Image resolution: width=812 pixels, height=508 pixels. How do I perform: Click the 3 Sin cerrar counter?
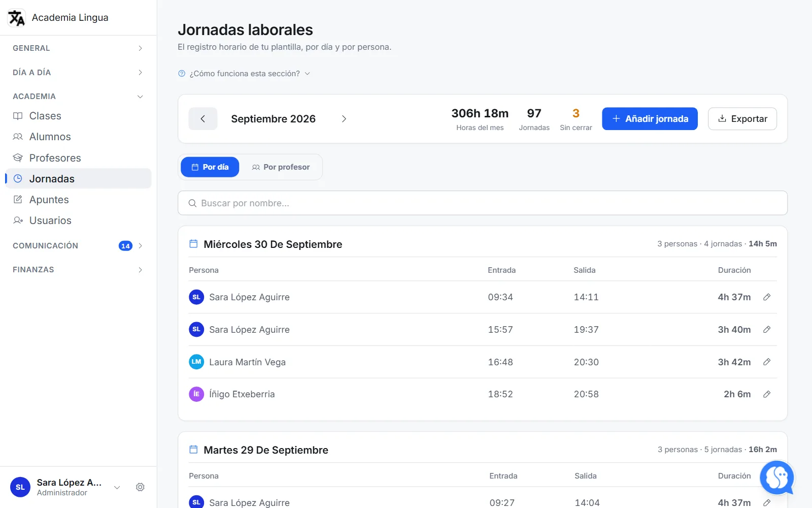pos(576,119)
